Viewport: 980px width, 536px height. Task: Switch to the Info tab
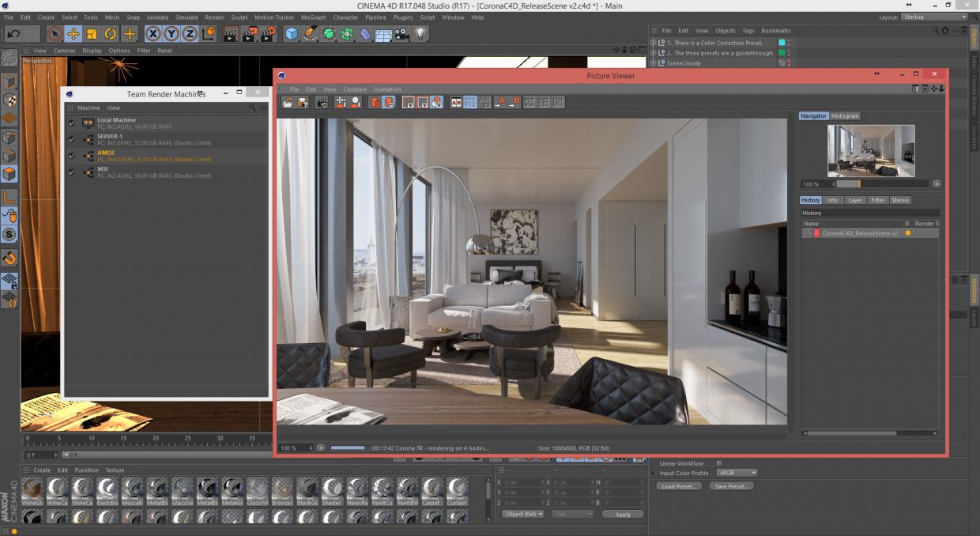click(x=832, y=200)
